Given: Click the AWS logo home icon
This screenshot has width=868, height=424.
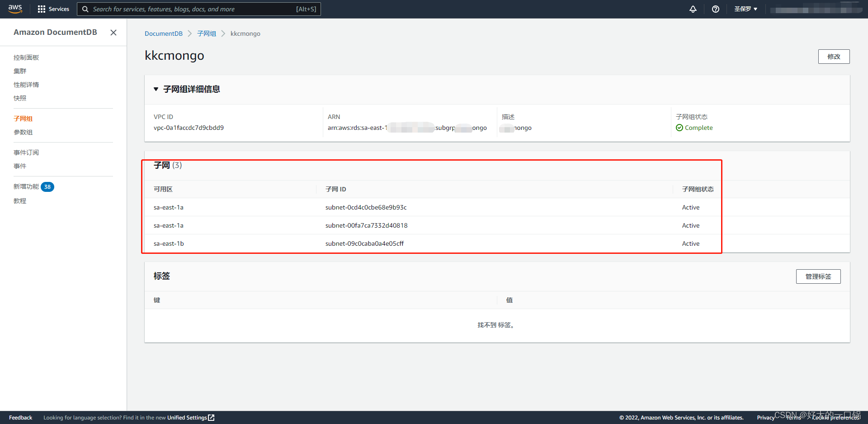Looking at the screenshot, I should point(15,9).
